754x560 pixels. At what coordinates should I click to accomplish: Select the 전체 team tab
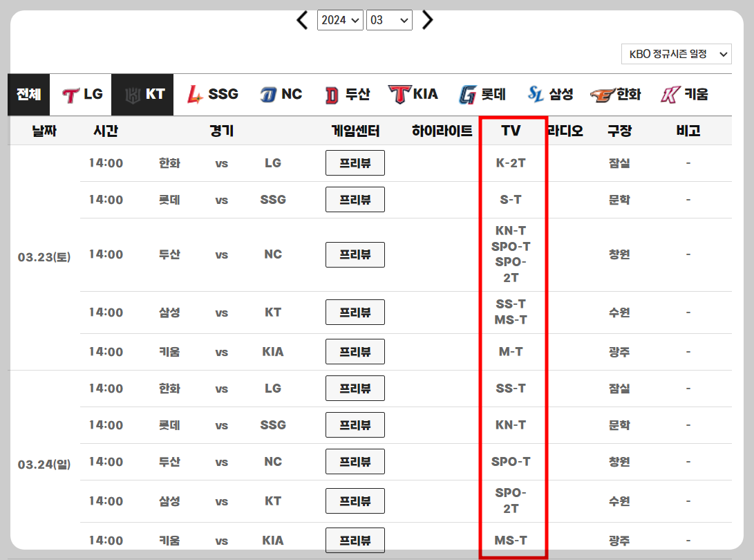(x=29, y=94)
